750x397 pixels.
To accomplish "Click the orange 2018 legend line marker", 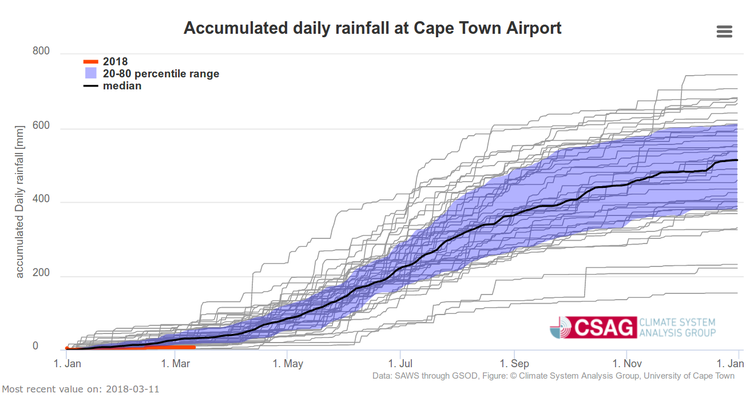I will pos(91,62).
